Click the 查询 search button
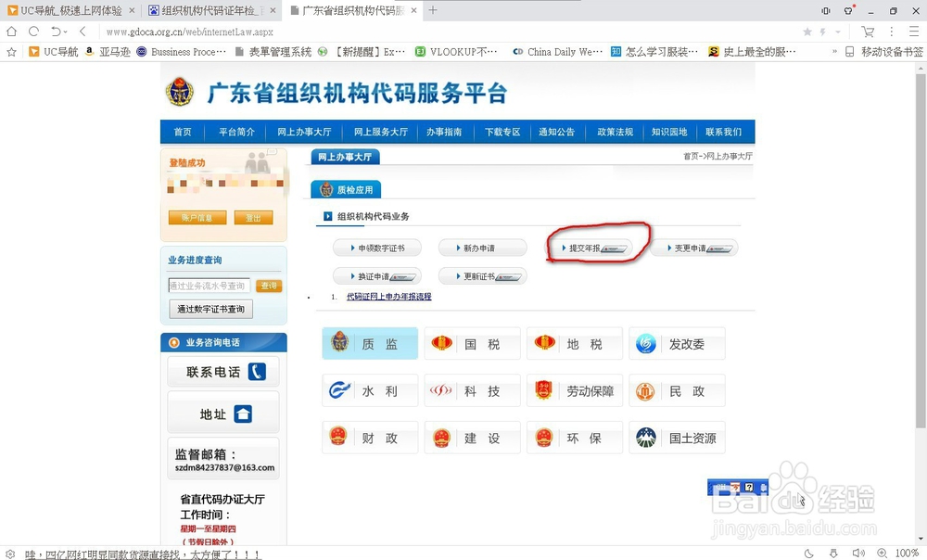Viewport: 927px width, 560px height. pos(269,286)
